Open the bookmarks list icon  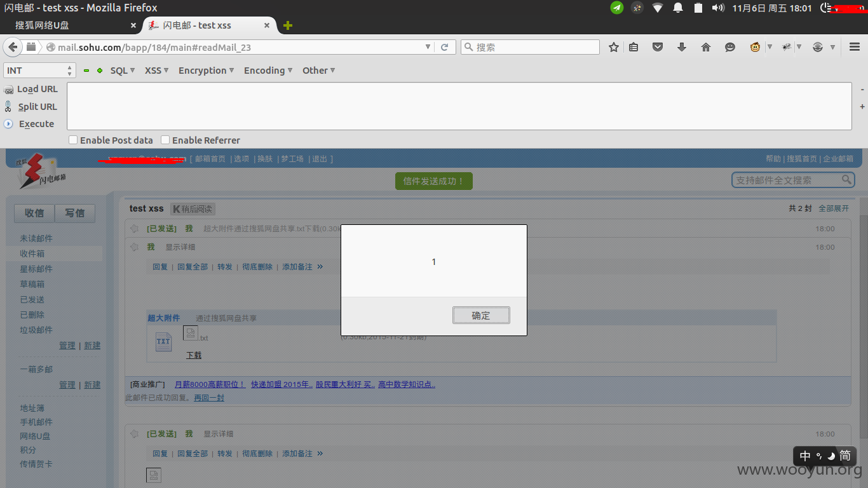[x=634, y=47]
